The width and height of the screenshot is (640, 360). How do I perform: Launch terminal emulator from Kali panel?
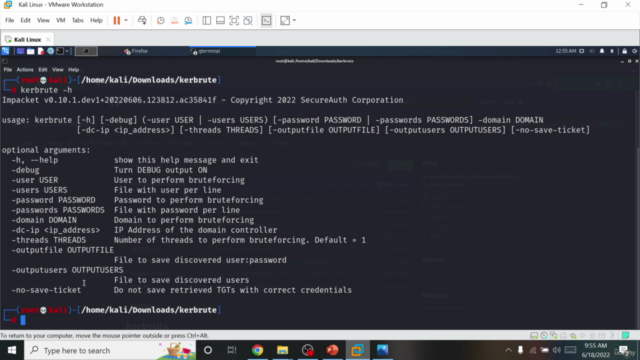pyautogui.click(x=60, y=51)
